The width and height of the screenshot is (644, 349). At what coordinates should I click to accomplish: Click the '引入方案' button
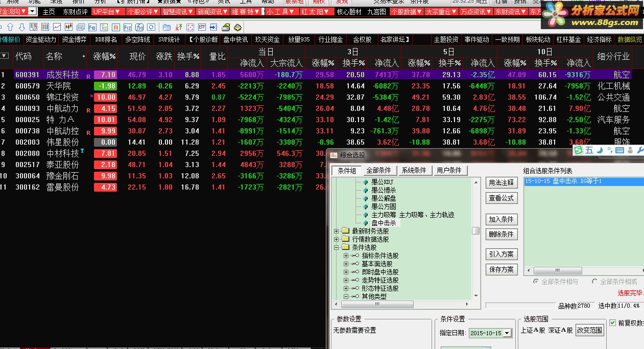[x=501, y=254]
